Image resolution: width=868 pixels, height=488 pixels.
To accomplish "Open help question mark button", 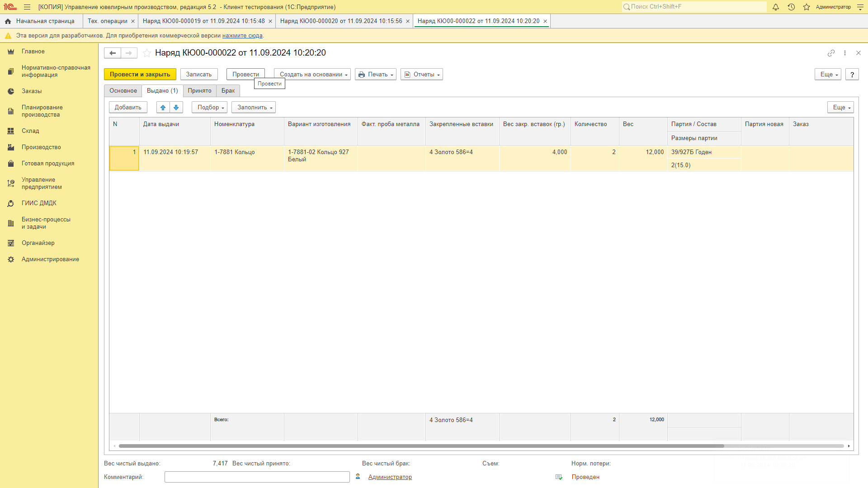I will 852,75.
